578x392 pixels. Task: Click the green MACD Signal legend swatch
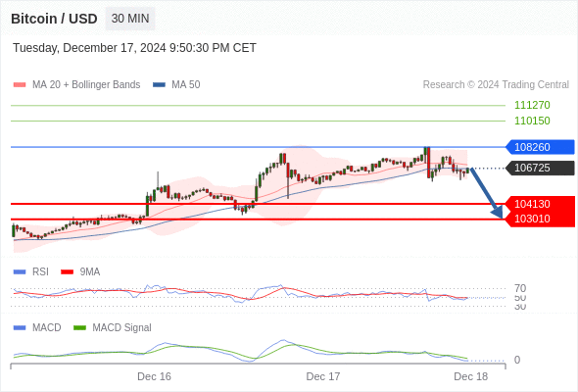click(79, 328)
